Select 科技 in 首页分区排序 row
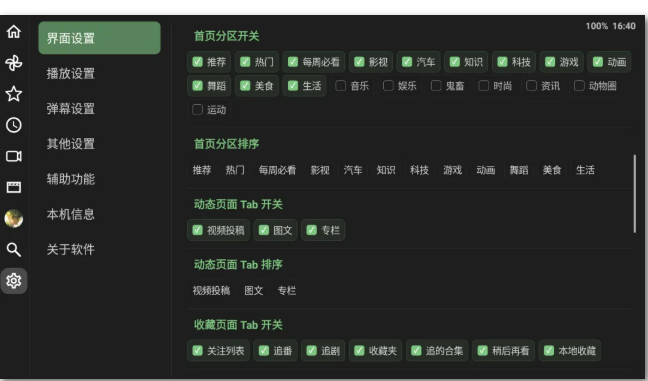The image size is (648, 381). pos(419,170)
